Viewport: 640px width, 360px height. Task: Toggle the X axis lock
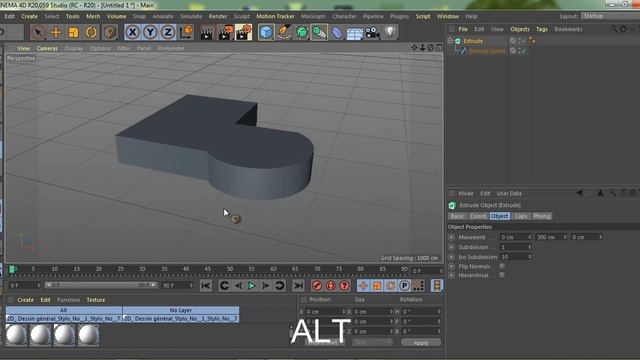(132, 32)
